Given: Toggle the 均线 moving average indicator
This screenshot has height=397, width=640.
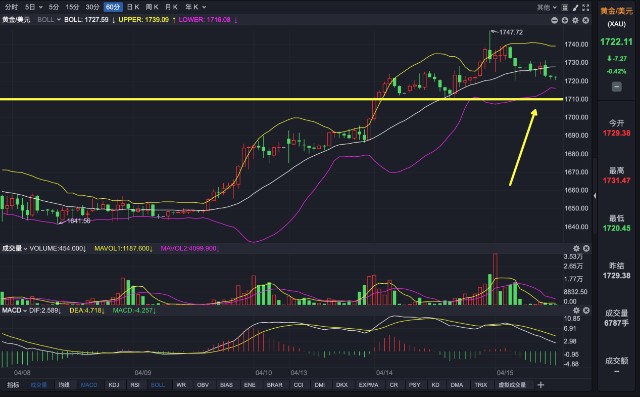Looking at the screenshot, I should point(64,385).
